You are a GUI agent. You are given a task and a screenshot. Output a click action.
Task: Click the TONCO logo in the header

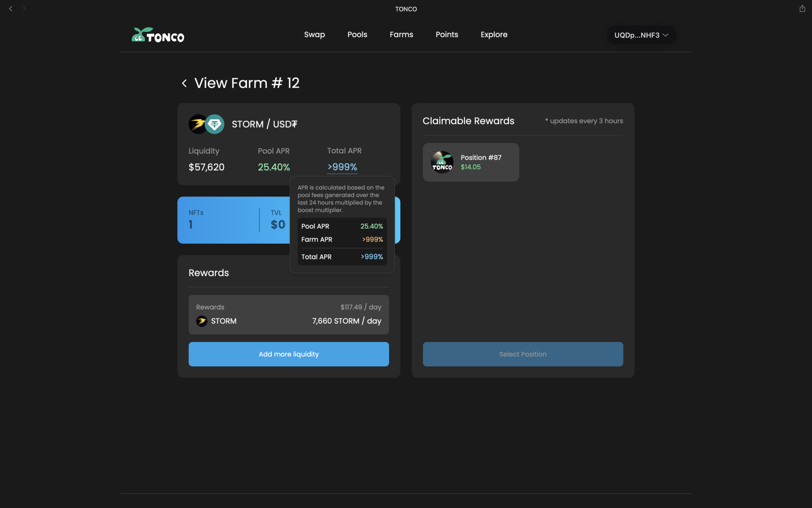point(158,35)
